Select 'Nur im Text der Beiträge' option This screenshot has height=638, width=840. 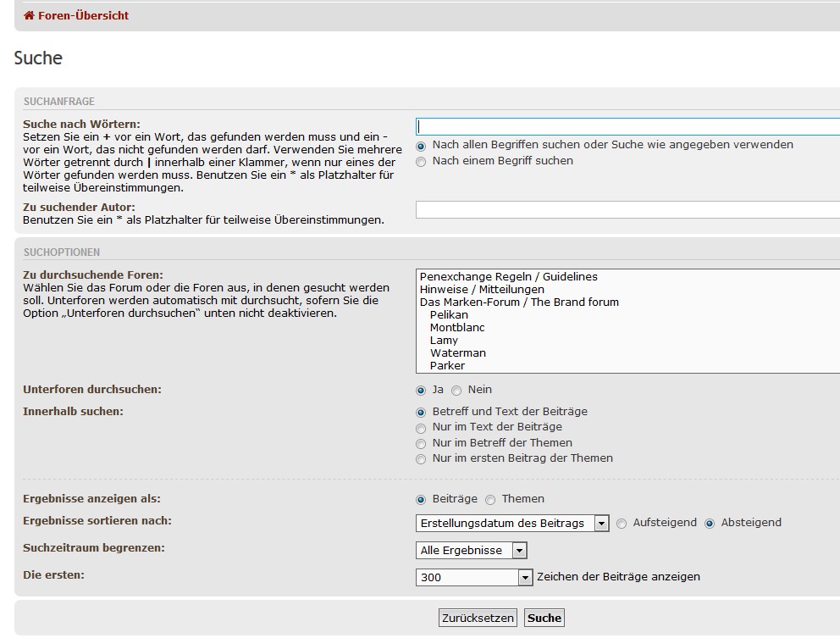pyautogui.click(x=421, y=429)
